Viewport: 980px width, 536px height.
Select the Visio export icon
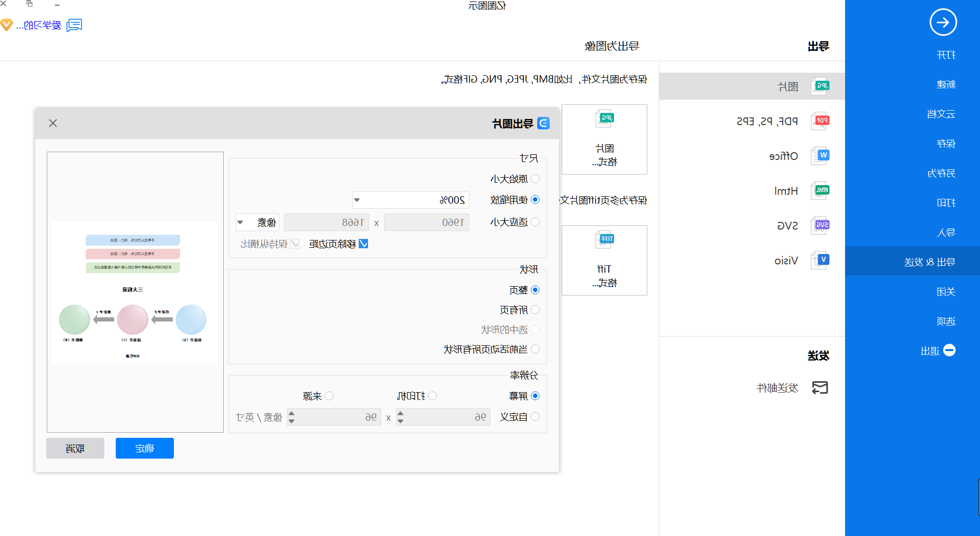tap(820, 260)
